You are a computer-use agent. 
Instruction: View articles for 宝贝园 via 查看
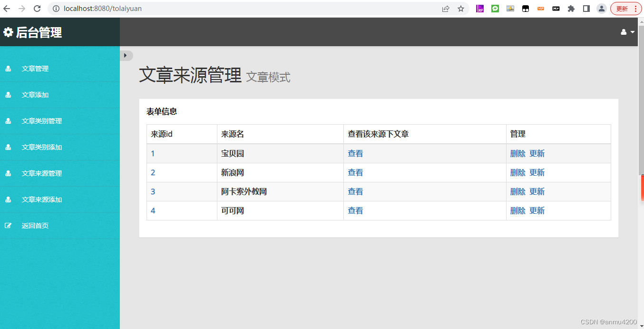[355, 153]
